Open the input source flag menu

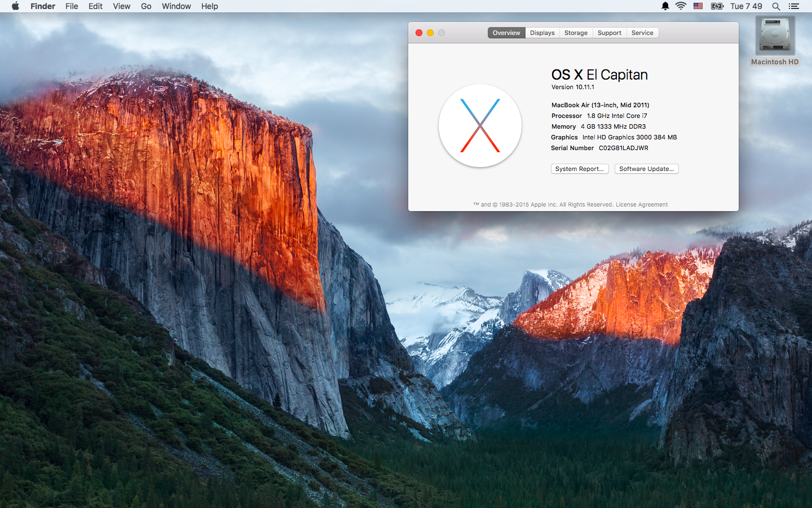point(698,6)
